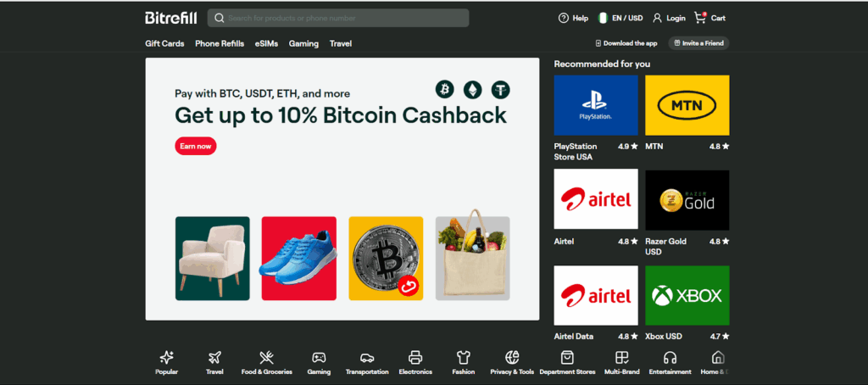The height and width of the screenshot is (385, 868).
Task: Open the EN / USD language selector
Action: [620, 19]
